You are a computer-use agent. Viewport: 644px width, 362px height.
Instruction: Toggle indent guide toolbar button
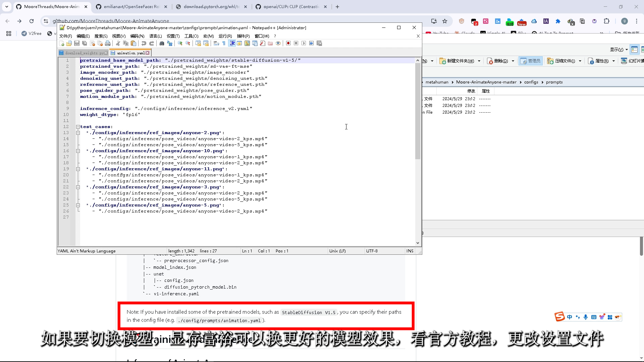tap(232, 43)
